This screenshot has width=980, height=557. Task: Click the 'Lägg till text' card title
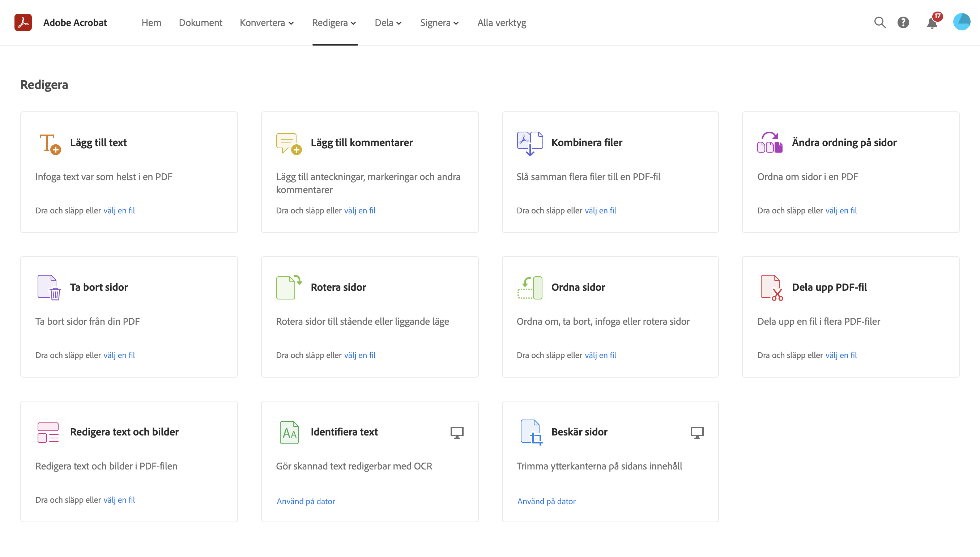pyautogui.click(x=98, y=143)
